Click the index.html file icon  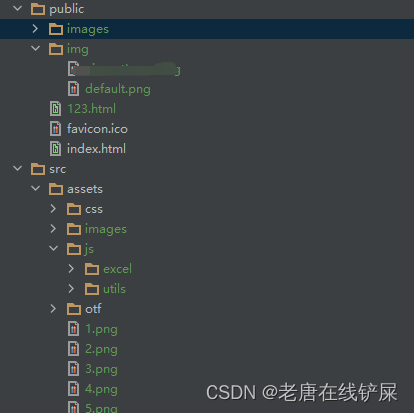pyautogui.click(x=56, y=149)
